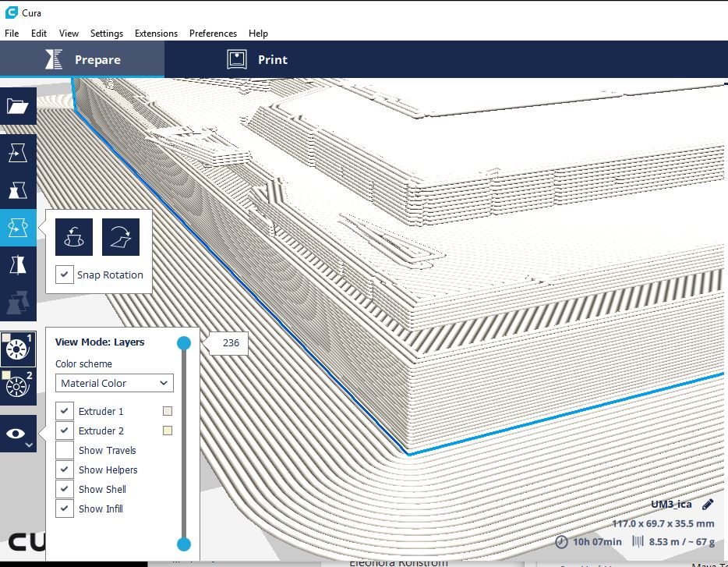Expand view mode chevron beside eye

(29, 445)
